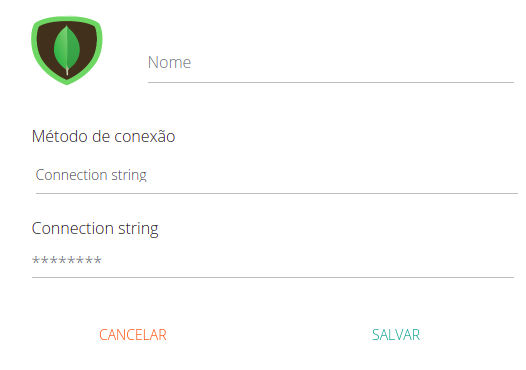Screen dimensions: 526x370
Task: Select the data source database icon
Action: click(67, 50)
